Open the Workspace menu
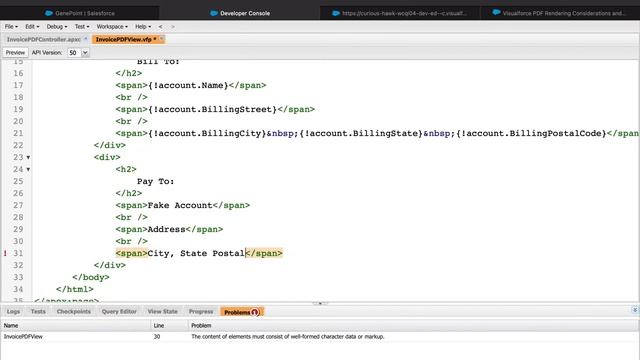Image resolution: width=640 pixels, height=360 pixels. point(112,27)
